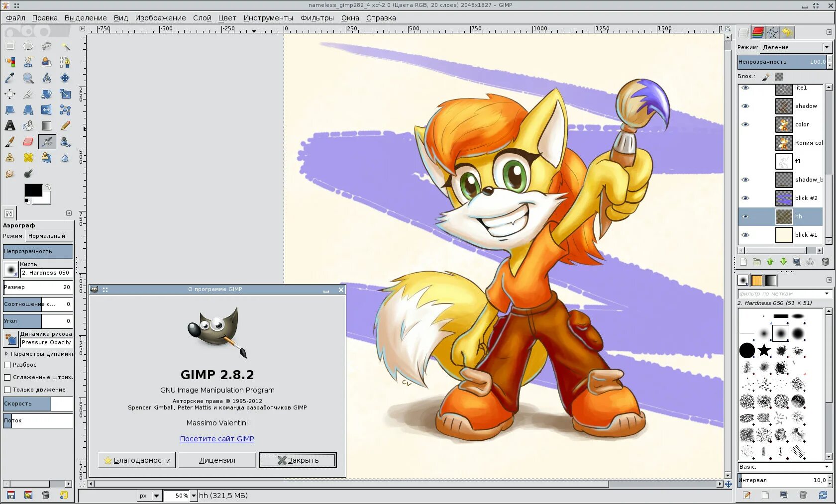Click the Благодарности button

(137, 460)
